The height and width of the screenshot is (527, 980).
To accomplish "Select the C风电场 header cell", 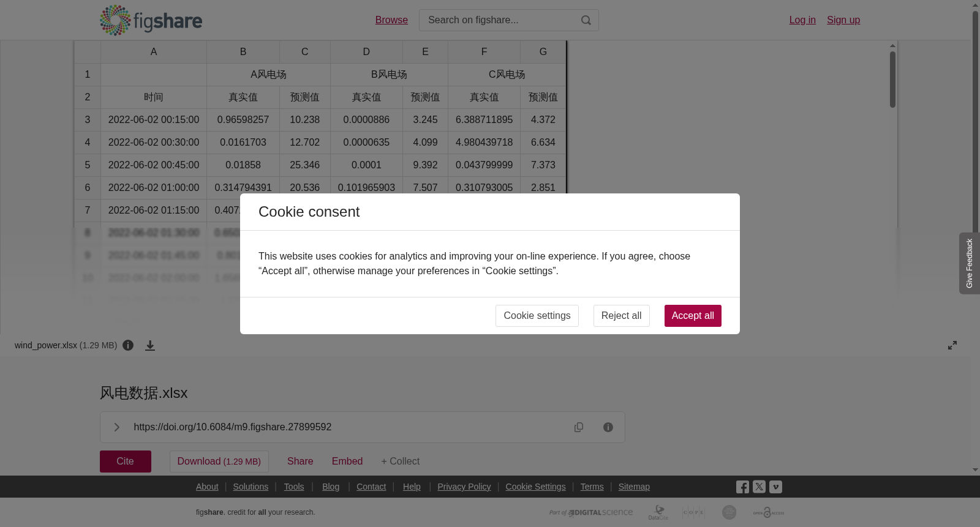I will [507, 75].
